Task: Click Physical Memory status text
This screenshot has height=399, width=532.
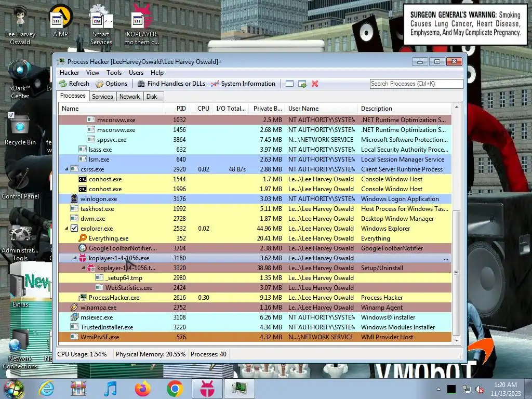Action: pyautogui.click(x=151, y=354)
